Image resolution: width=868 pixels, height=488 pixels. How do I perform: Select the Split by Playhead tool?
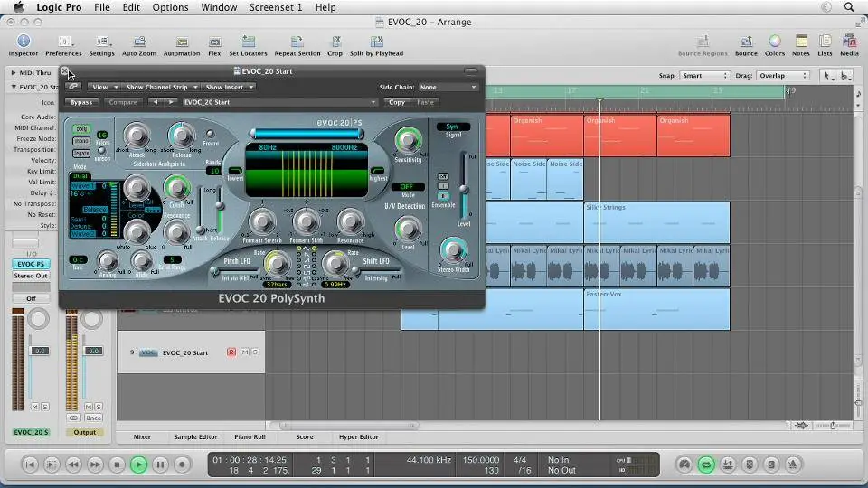(x=376, y=42)
